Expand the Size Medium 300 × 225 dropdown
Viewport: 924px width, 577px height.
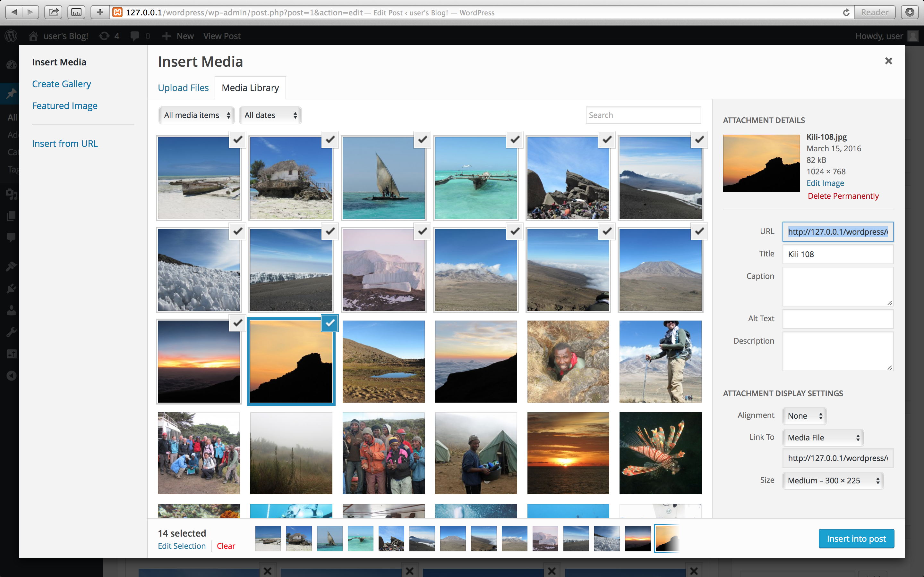coord(833,481)
